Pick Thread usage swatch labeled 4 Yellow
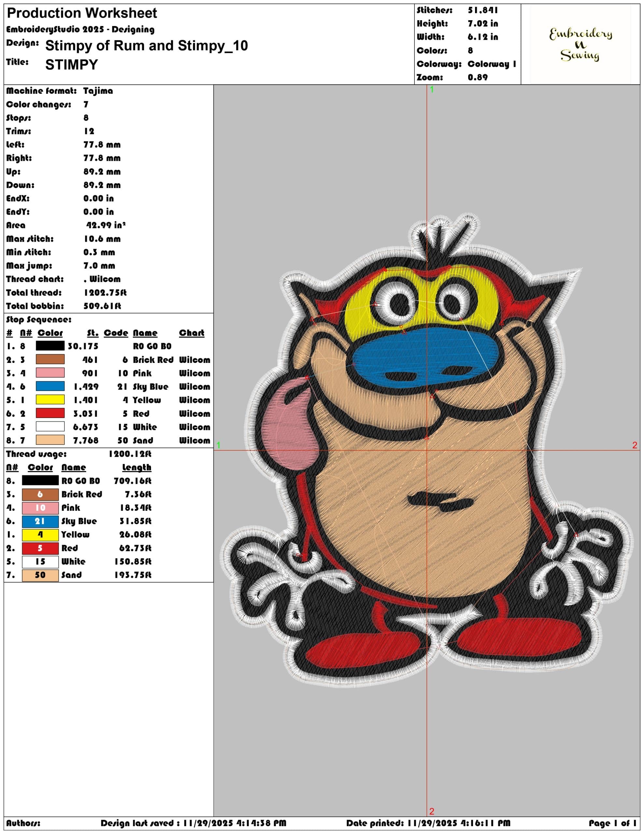This screenshot has height=834, width=644. (x=40, y=534)
